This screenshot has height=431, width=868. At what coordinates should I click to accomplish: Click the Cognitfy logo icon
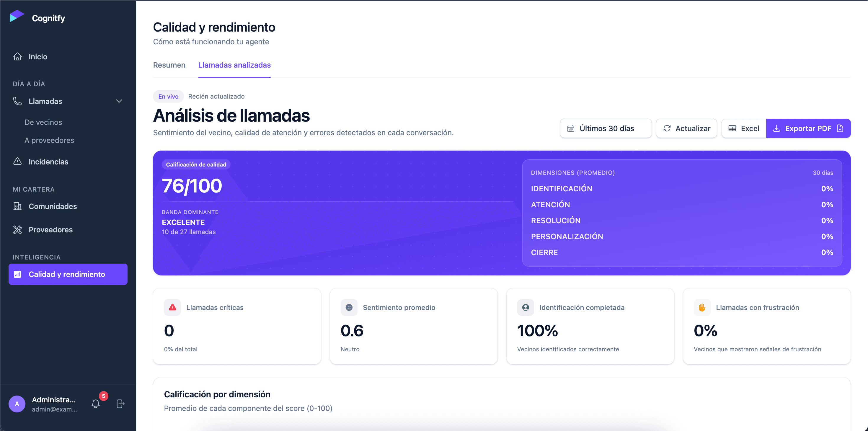[17, 16]
